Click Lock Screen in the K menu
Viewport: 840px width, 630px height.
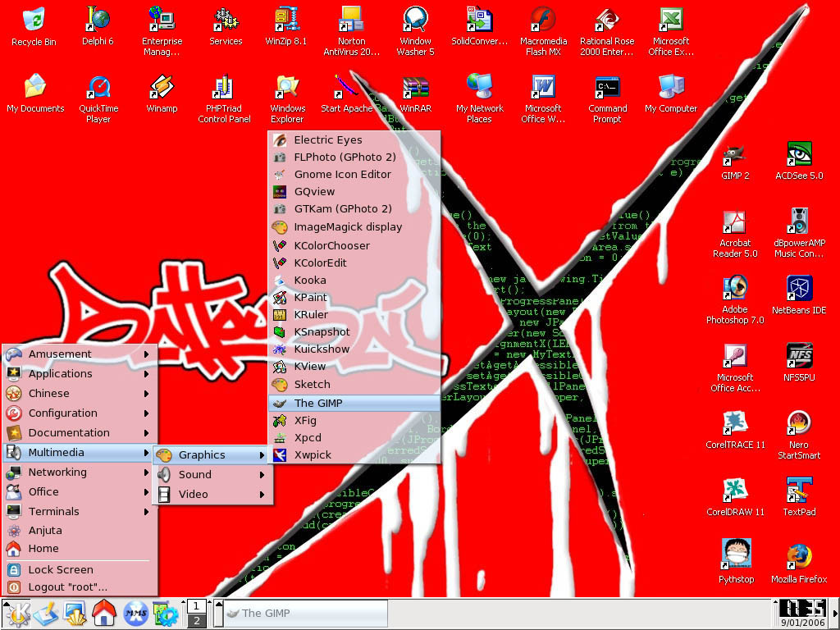pyautogui.click(x=80, y=569)
